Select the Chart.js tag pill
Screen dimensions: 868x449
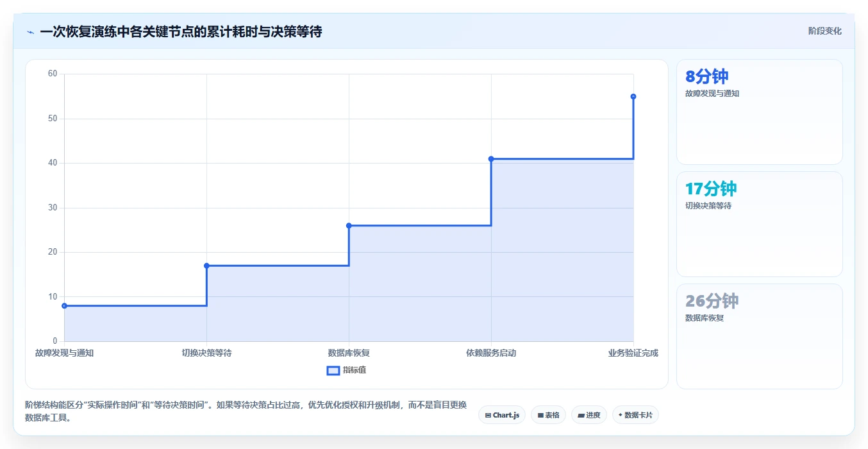click(x=502, y=415)
